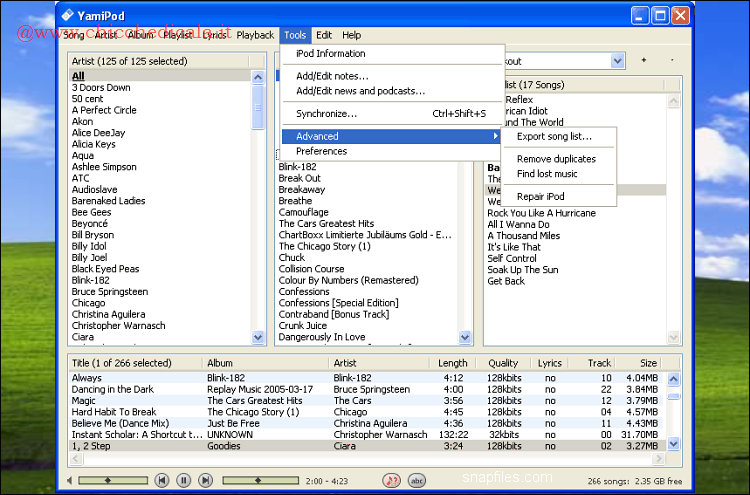Image resolution: width=750 pixels, height=495 pixels.
Task: Click Repair iPod menu entry
Action: coord(541,197)
